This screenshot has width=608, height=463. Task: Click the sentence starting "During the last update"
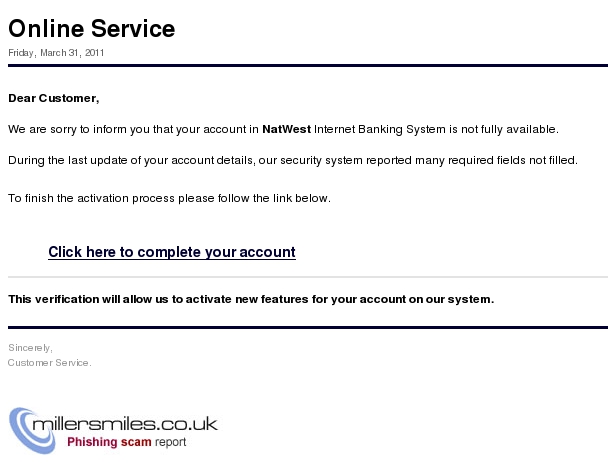(293, 160)
